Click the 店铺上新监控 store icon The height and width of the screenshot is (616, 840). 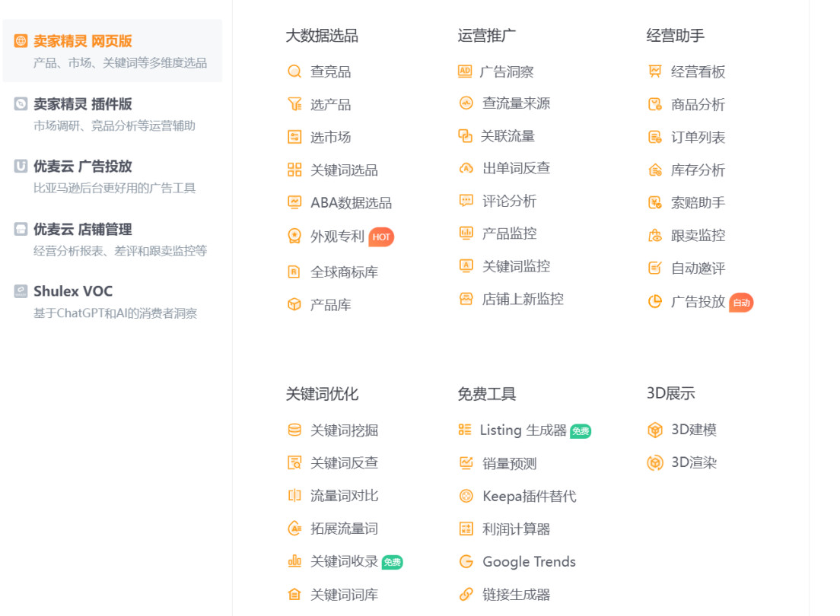[466, 299]
